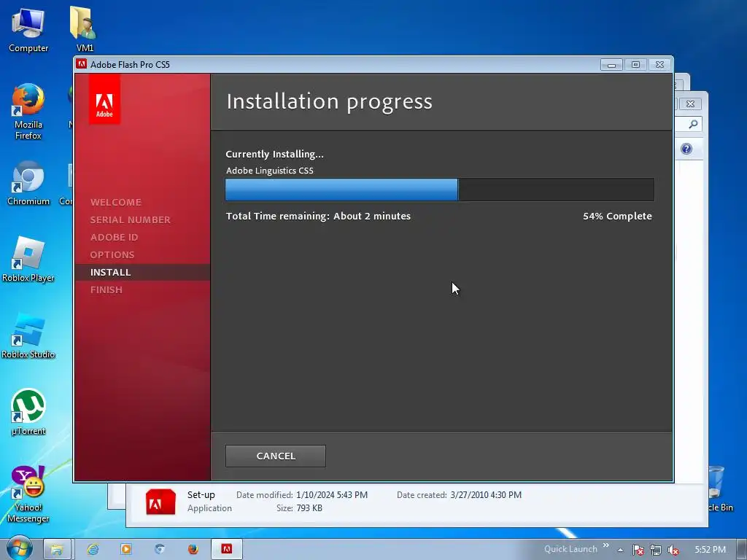Open Windows Explorer from taskbar
747x560 pixels.
tap(57, 549)
